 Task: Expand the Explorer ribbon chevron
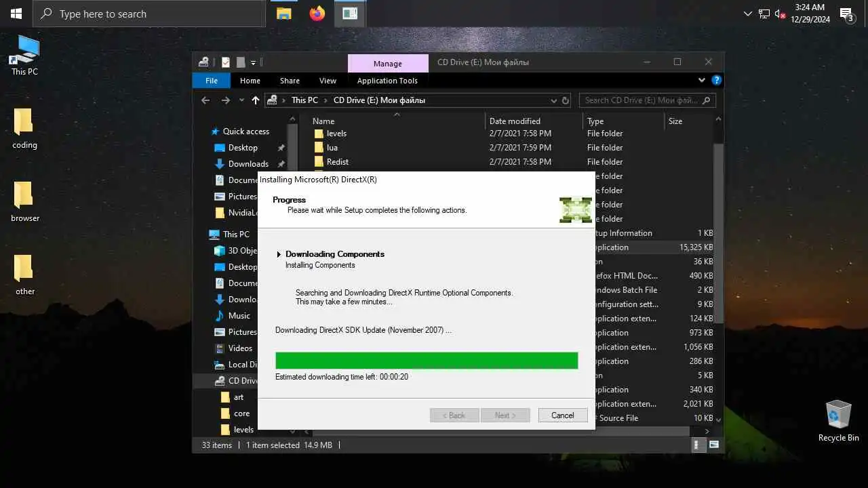702,80
